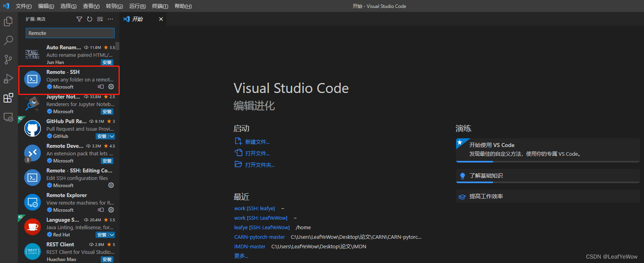Open the 编辑(E) menu

point(46,6)
